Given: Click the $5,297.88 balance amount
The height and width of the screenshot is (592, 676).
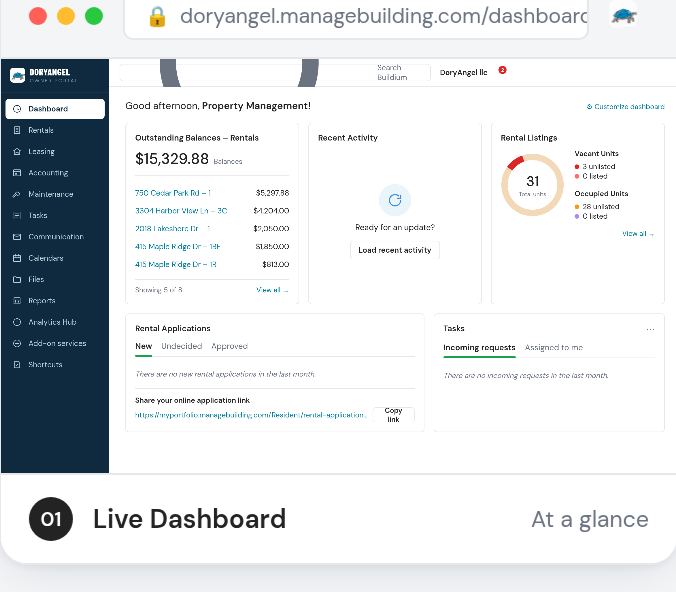Looking at the screenshot, I should tap(272, 193).
